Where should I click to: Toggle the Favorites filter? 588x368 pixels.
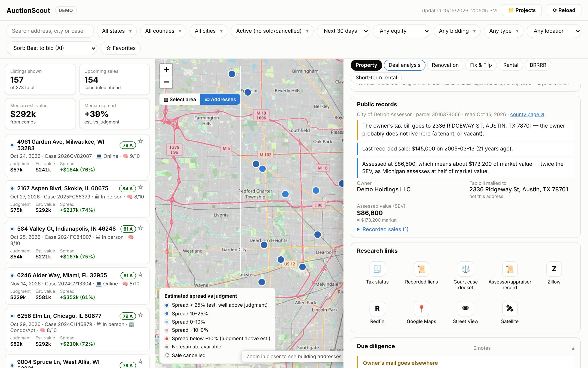121,48
